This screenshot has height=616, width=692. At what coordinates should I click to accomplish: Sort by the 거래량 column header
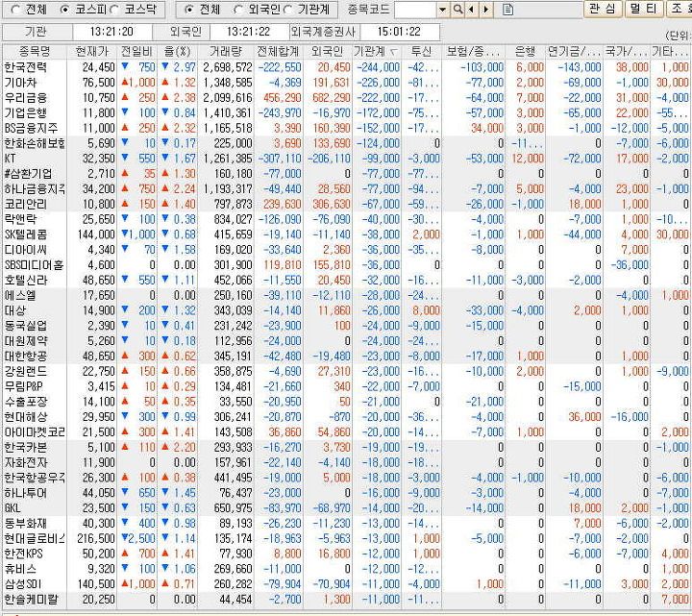pyautogui.click(x=226, y=51)
